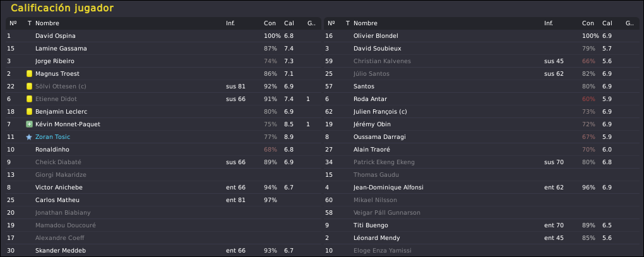The image size is (644, 257).
Task: Click green injury icon beside Kévin Monnet-Paquet
Action: (x=29, y=124)
